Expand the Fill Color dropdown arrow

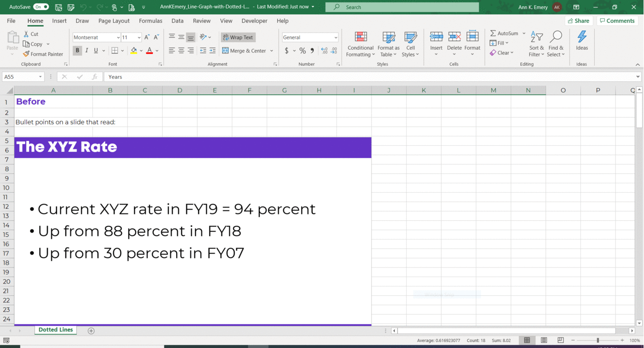click(140, 50)
